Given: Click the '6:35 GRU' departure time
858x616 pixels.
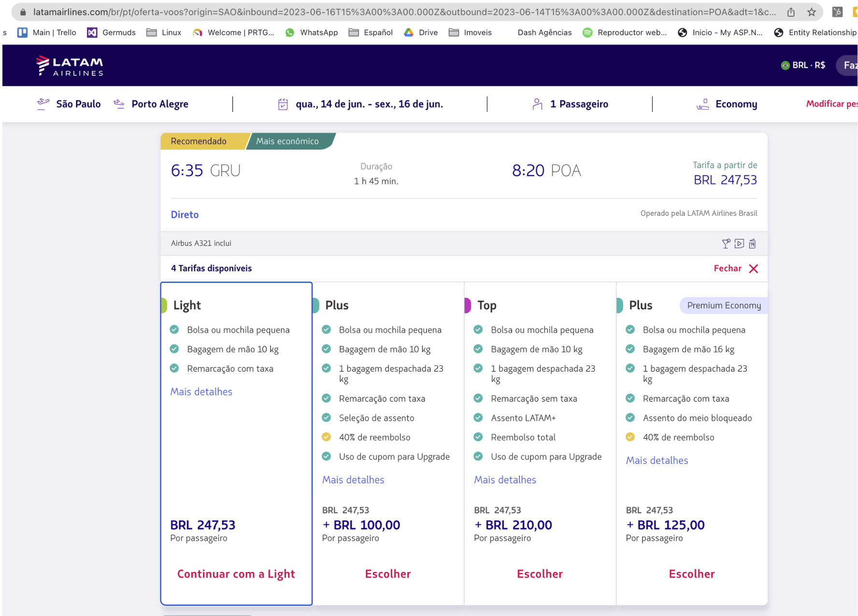Looking at the screenshot, I should pos(206,170).
